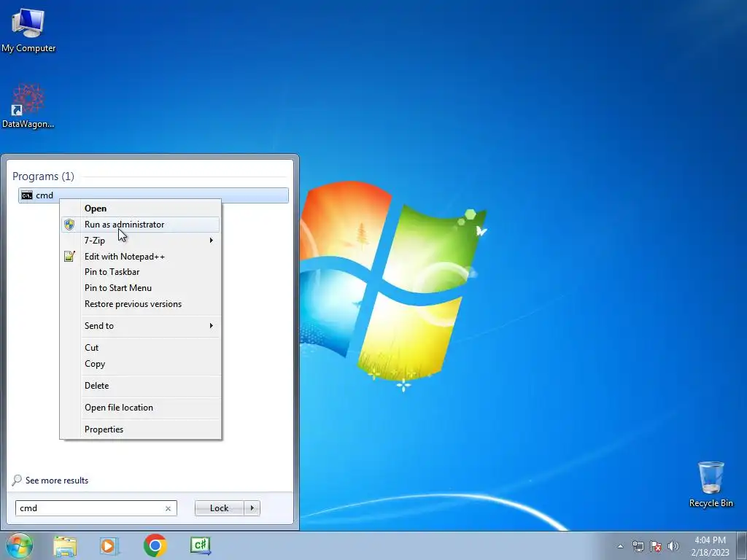The image size is (747, 560).
Task: Click the Programs (1) heading
Action: click(43, 176)
